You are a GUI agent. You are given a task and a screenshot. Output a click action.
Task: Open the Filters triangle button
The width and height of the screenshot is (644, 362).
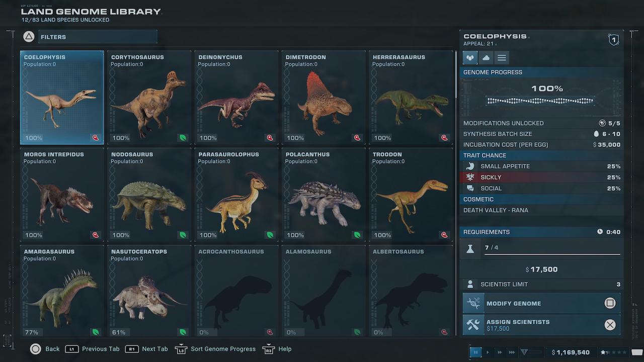pyautogui.click(x=29, y=37)
